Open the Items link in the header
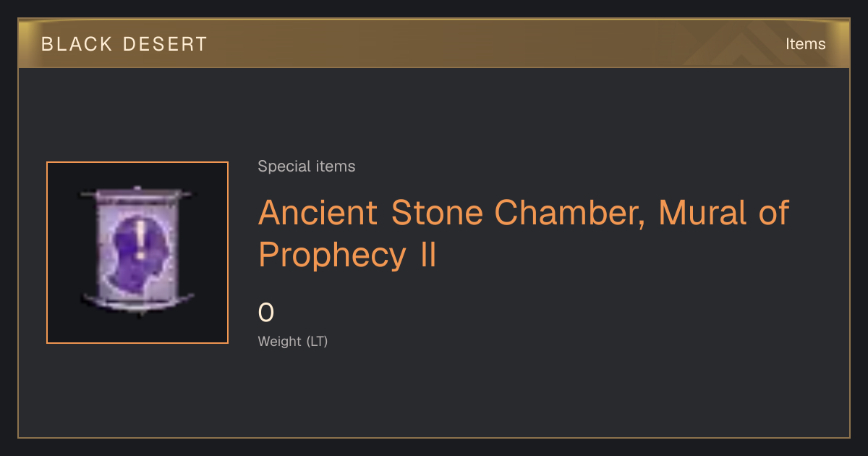 click(805, 44)
